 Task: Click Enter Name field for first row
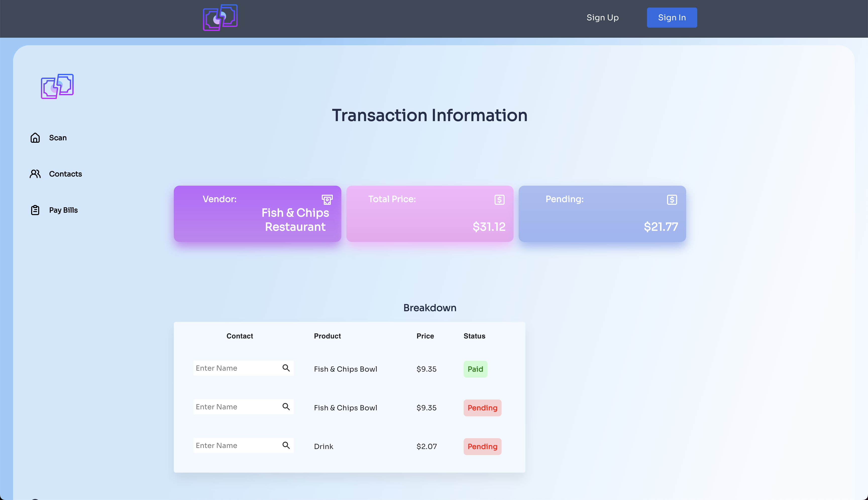(x=236, y=368)
